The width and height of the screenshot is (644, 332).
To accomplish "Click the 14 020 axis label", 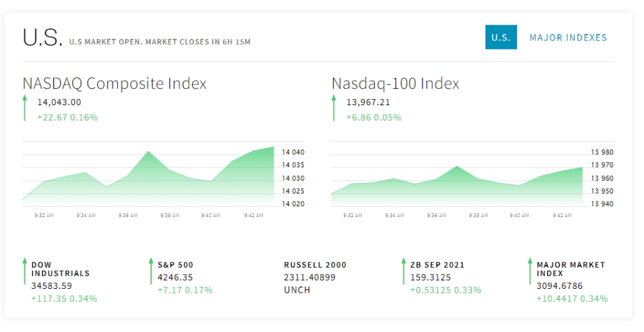I will [x=293, y=204].
